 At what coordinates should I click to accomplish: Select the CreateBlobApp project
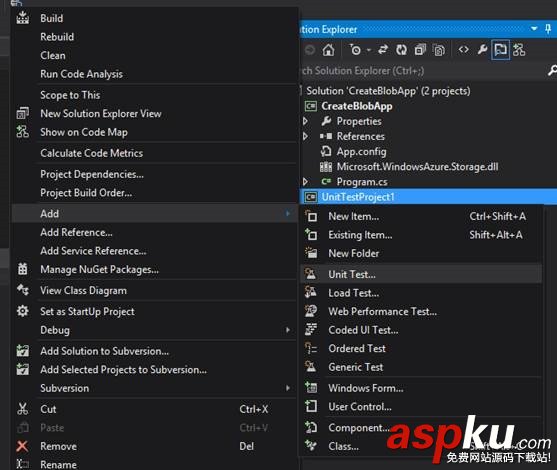357,106
